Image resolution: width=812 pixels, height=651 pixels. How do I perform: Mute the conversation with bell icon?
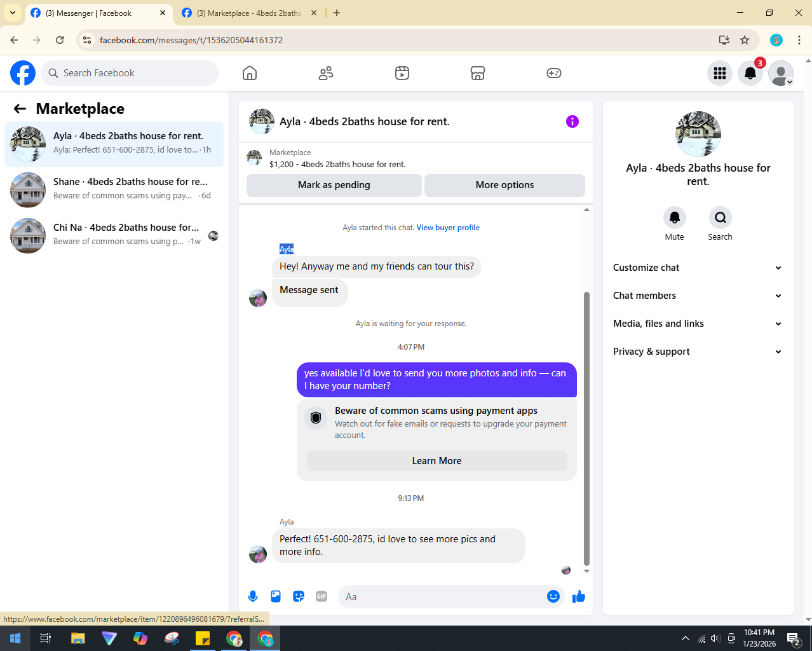tap(675, 217)
